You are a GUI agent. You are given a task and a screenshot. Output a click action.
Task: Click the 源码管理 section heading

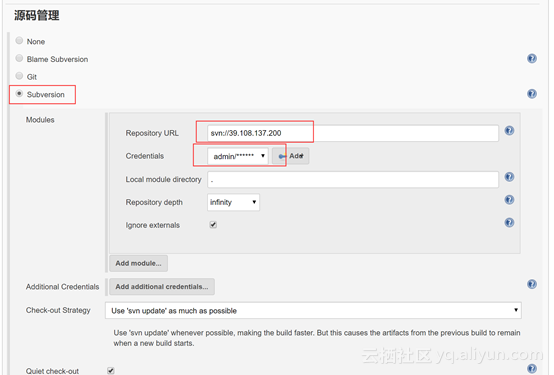tap(37, 16)
